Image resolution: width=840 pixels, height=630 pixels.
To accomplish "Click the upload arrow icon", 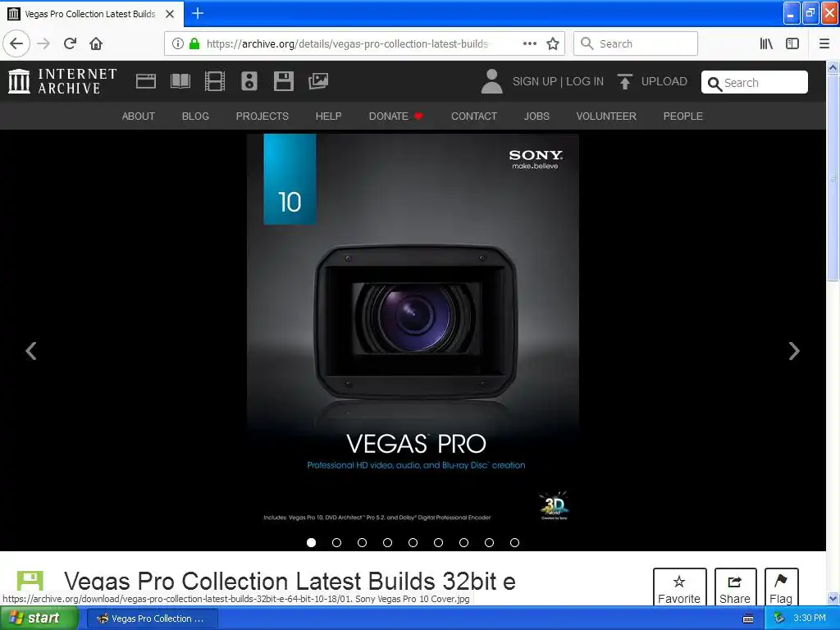I will pyautogui.click(x=624, y=81).
